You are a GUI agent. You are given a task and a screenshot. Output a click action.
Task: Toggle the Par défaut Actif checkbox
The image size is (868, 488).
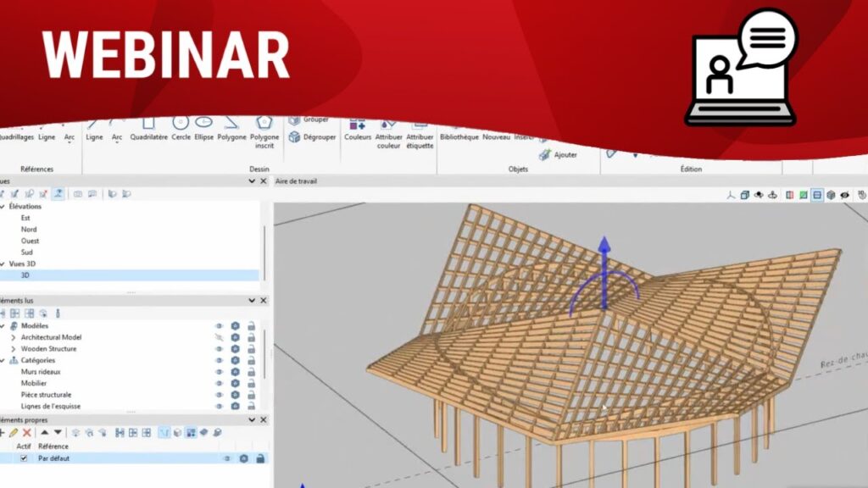pyautogui.click(x=24, y=458)
